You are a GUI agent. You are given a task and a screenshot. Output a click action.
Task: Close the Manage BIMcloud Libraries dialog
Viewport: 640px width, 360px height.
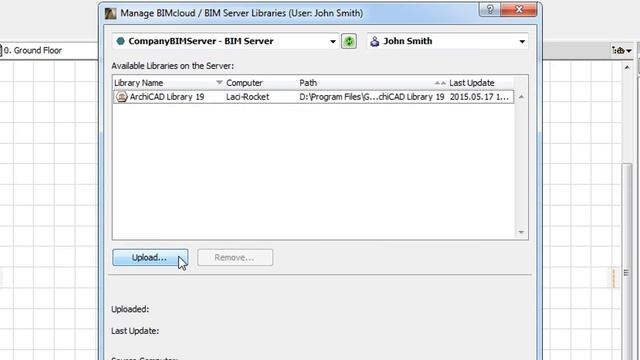click(519, 9)
